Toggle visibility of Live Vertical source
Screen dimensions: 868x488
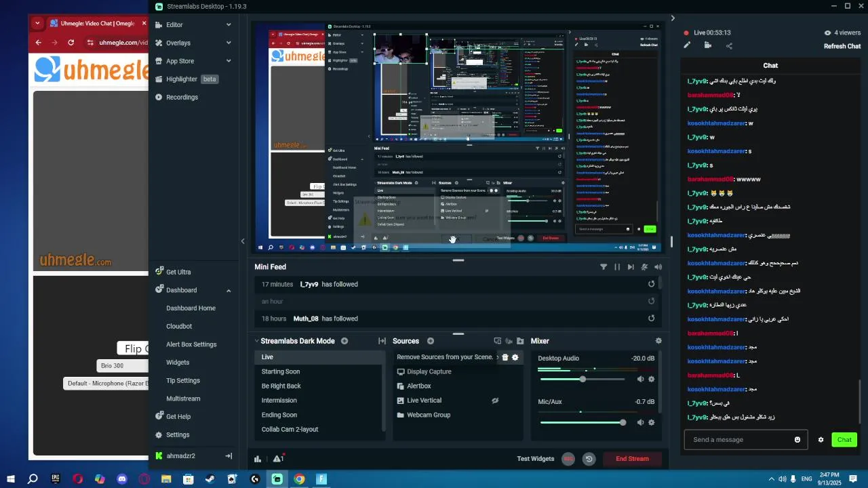pos(495,401)
